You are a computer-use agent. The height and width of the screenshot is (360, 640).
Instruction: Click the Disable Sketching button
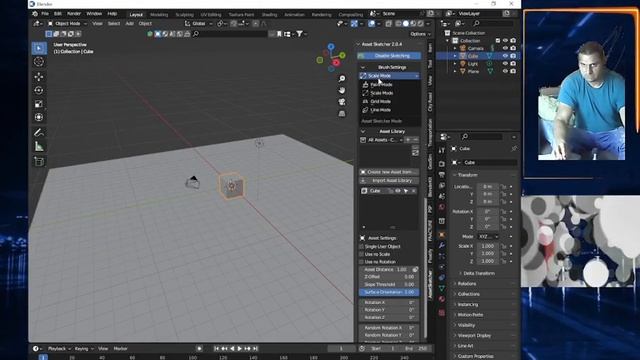389,56
